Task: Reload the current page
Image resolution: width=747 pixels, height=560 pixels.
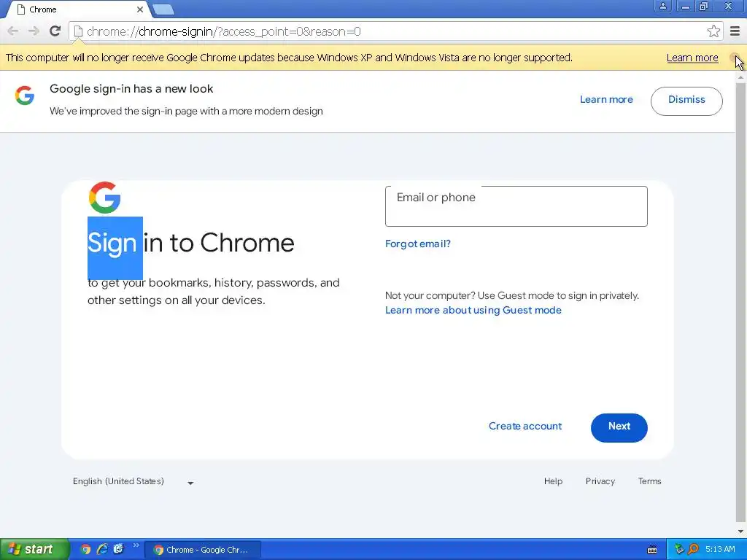Action: pos(55,31)
